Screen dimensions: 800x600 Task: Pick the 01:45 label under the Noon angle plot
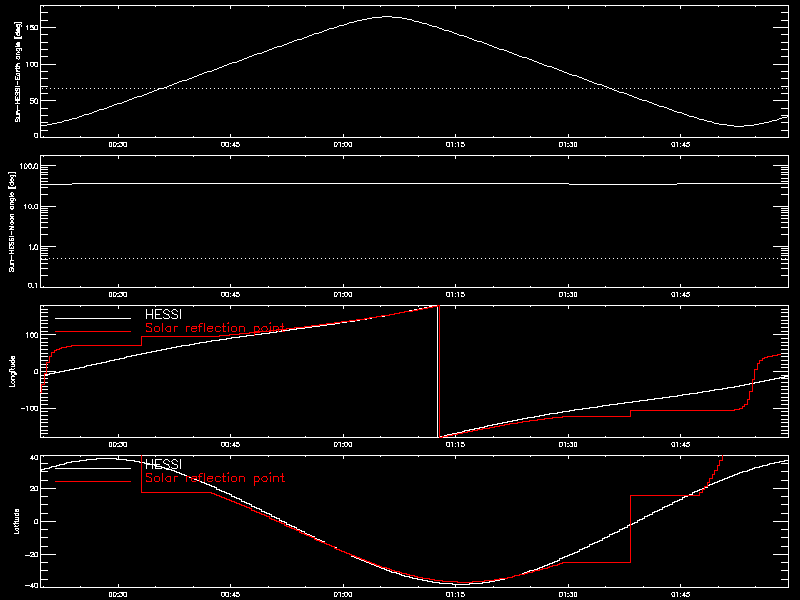[x=680, y=295]
